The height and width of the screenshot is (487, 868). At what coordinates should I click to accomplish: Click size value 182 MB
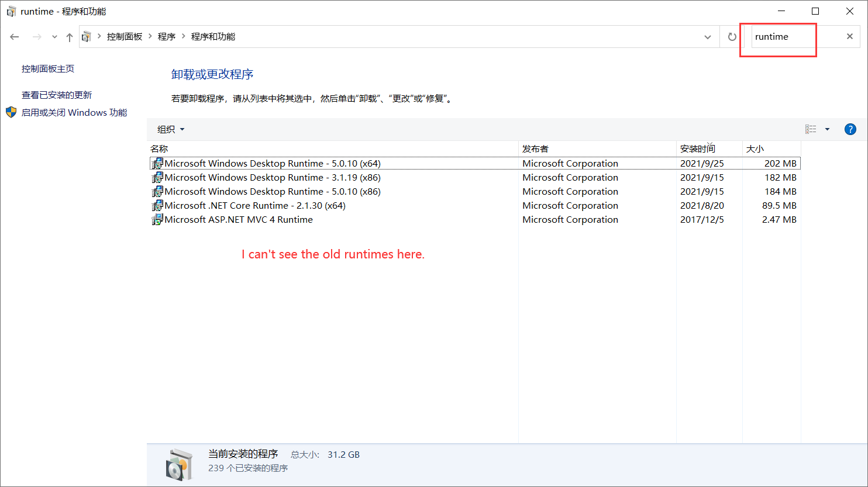[780, 178]
